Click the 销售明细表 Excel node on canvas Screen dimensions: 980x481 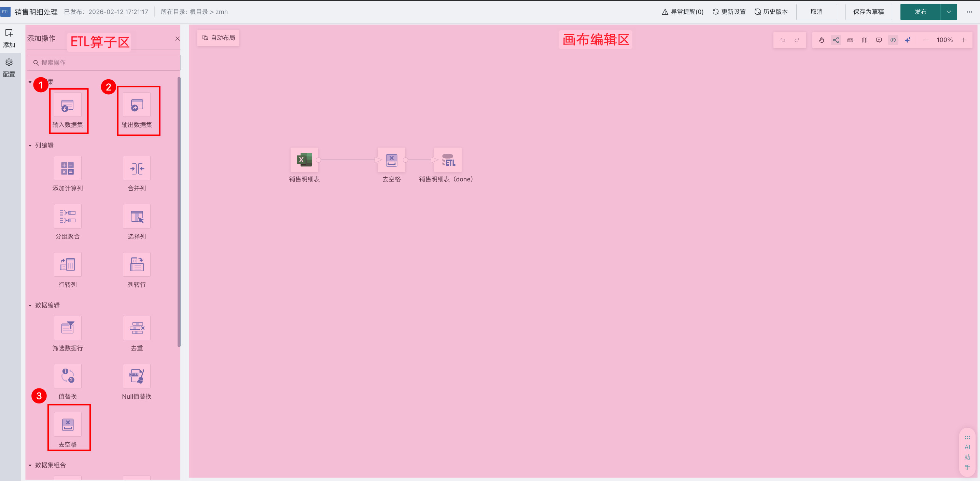304,160
